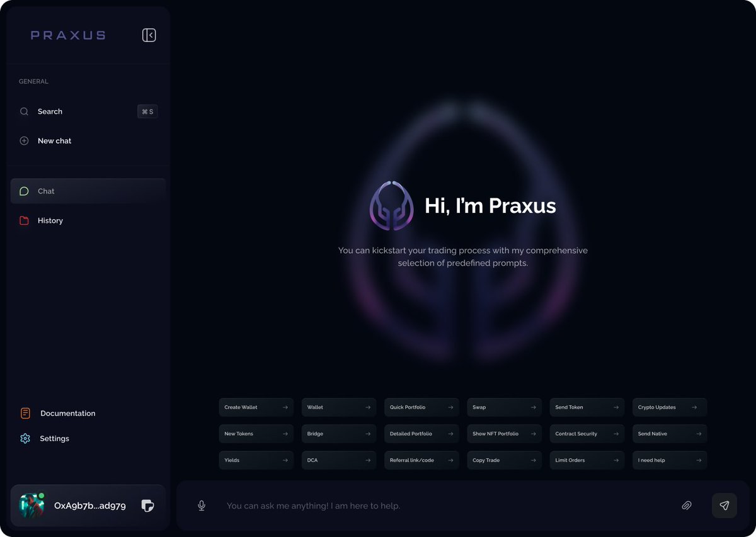Click the wallet avatar picture
Screen dimensions: 756x537
pos(31,506)
